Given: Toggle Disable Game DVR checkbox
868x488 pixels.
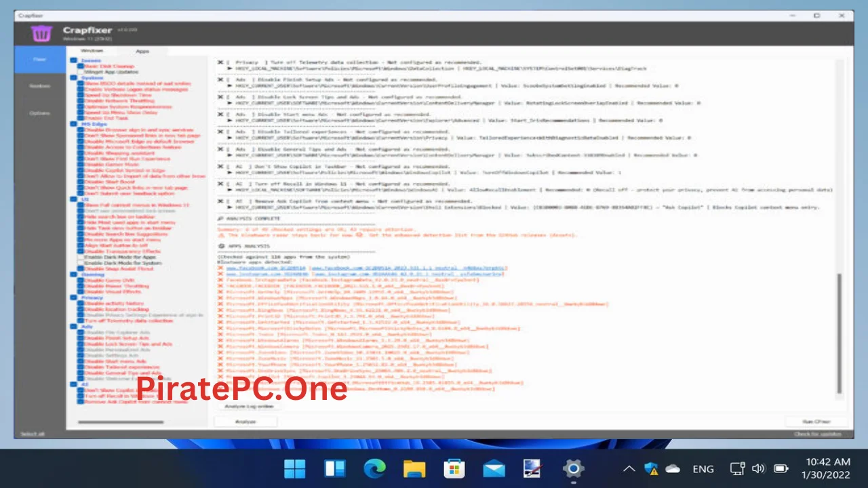Looking at the screenshot, I should pos(81,280).
